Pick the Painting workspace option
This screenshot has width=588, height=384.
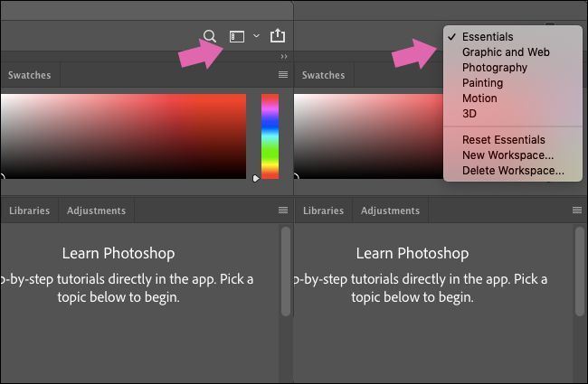coord(482,83)
